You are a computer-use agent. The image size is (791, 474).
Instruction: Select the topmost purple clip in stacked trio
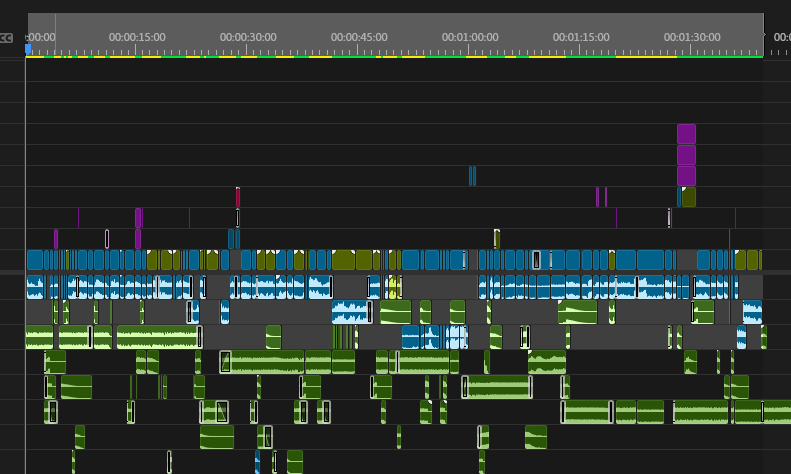[686, 134]
